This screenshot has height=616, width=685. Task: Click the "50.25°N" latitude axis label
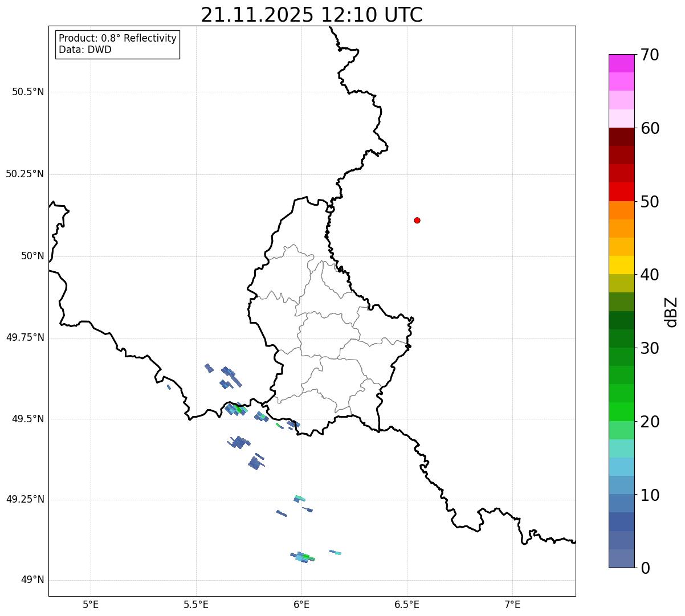(x=25, y=174)
